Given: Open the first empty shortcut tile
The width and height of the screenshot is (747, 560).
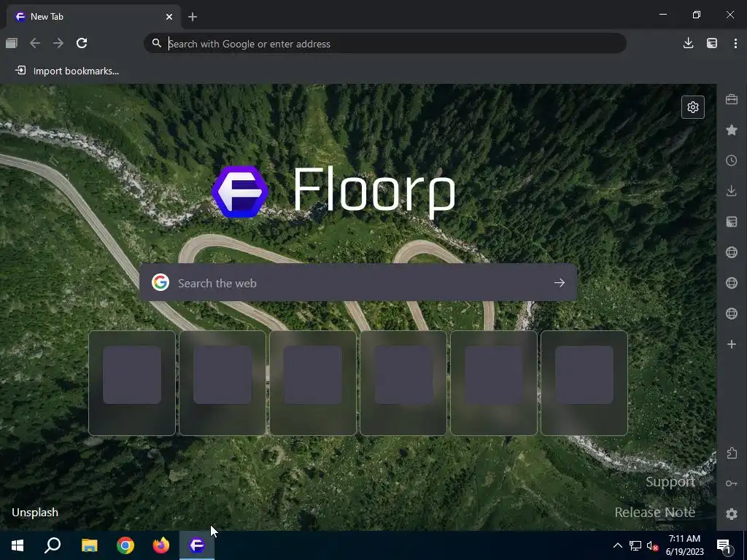Looking at the screenshot, I should tap(132, 383).
